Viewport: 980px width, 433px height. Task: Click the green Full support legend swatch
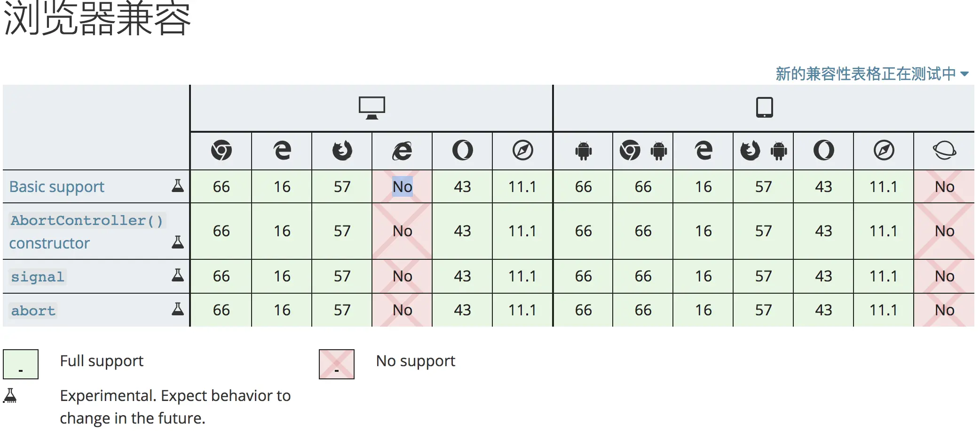point(21,364)
